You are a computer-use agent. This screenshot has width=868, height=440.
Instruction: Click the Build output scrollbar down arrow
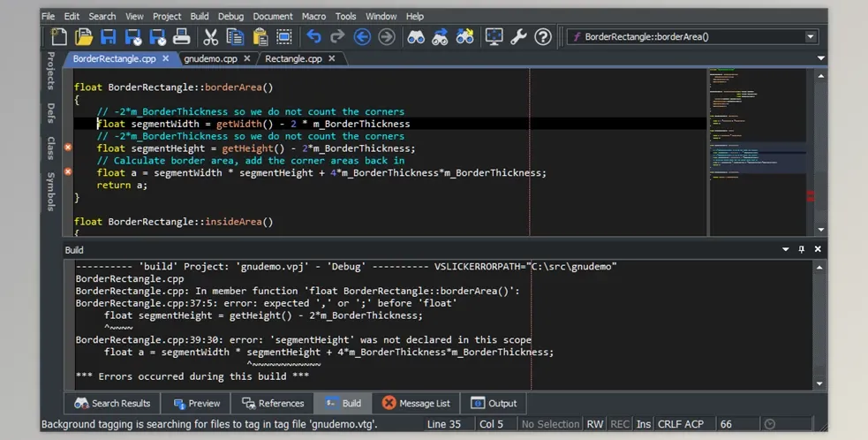(x=819, y=383)
